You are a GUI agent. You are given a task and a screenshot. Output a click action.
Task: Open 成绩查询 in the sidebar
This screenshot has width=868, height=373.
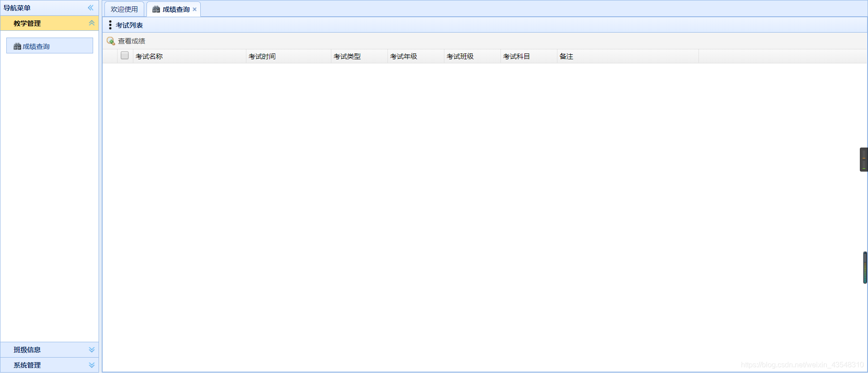(50, 46)
